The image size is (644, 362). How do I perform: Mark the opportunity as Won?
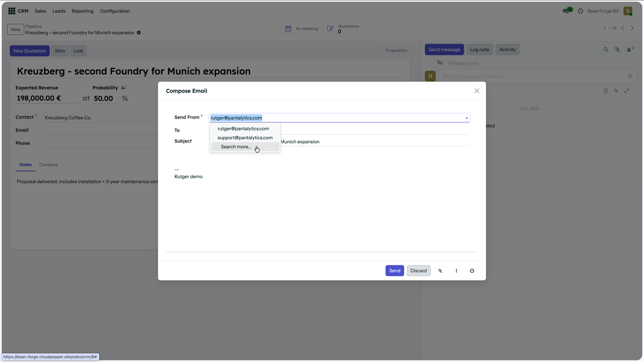point(60,51)
